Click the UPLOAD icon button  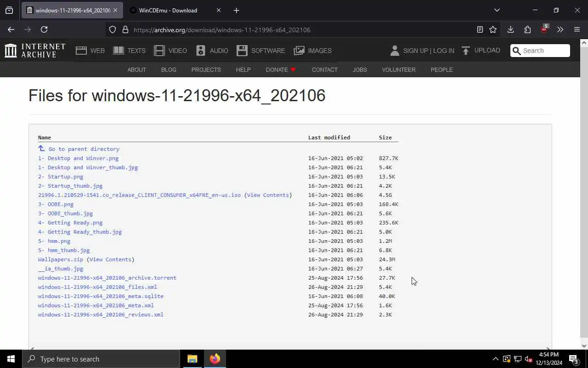point(466,51)
